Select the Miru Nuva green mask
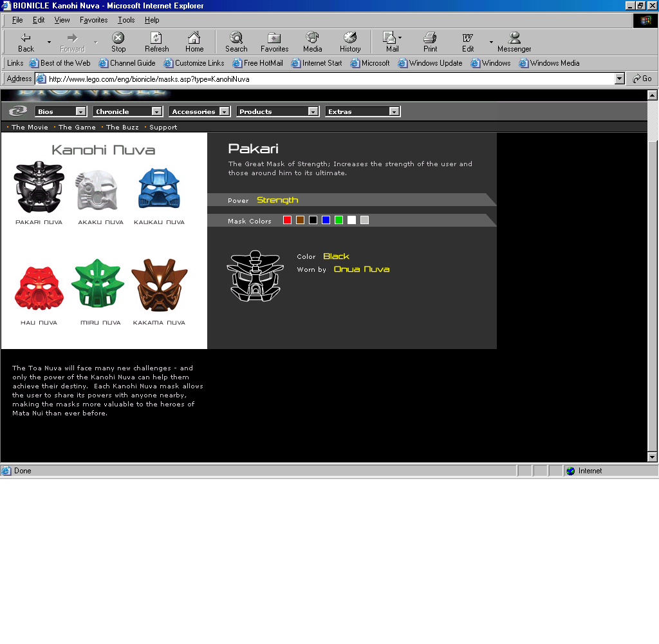659x644 pixels. tap(98, 283)
